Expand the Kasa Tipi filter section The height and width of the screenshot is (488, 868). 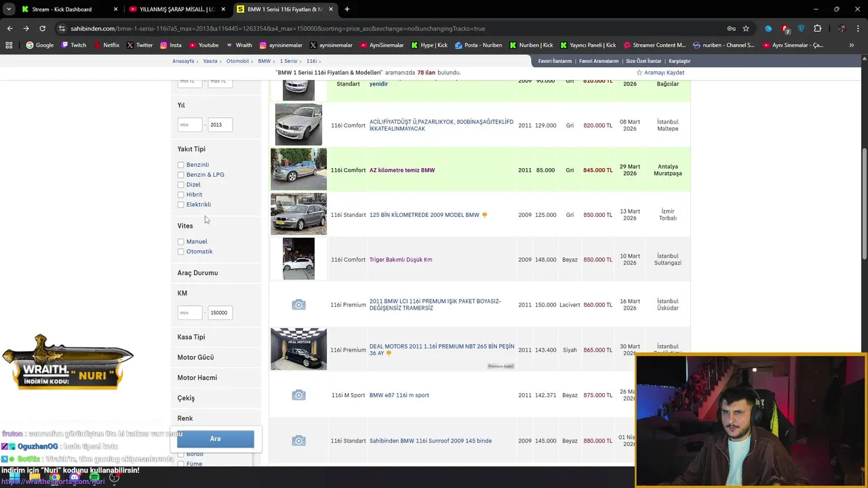click(x=191, y=337)
